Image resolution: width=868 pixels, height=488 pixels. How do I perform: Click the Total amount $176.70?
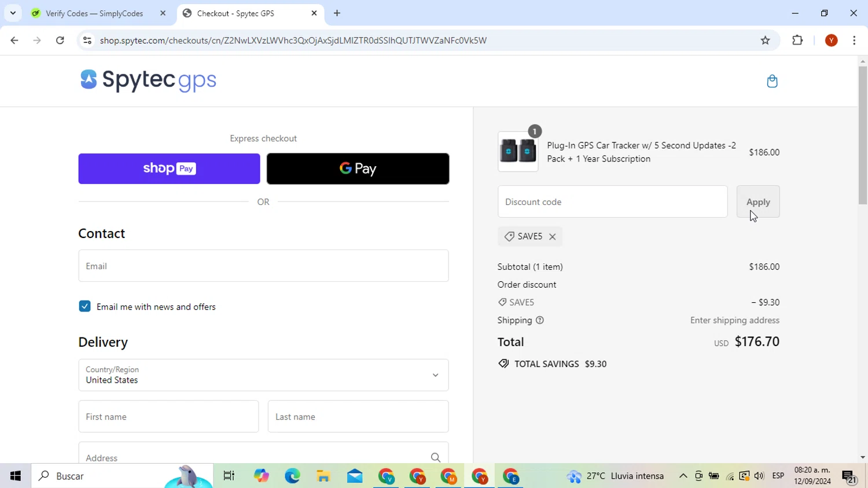click(757, 342)
